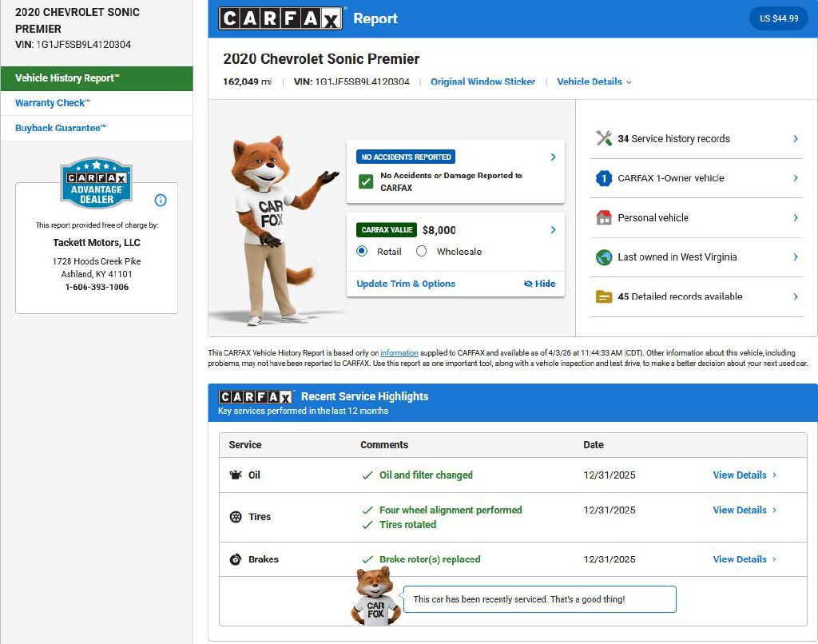Open the Warranty Check tab
Screen dimensions: 818x644
[x=53, y=103]
